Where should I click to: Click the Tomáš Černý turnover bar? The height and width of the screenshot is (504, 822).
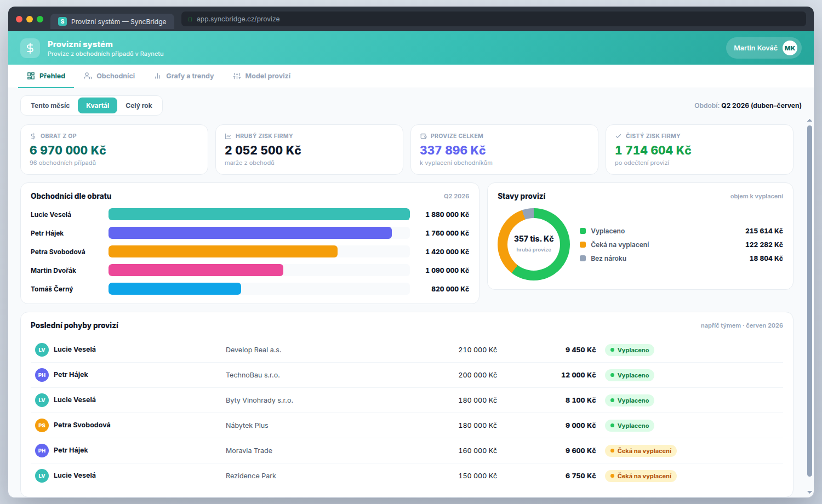[175, 289]
